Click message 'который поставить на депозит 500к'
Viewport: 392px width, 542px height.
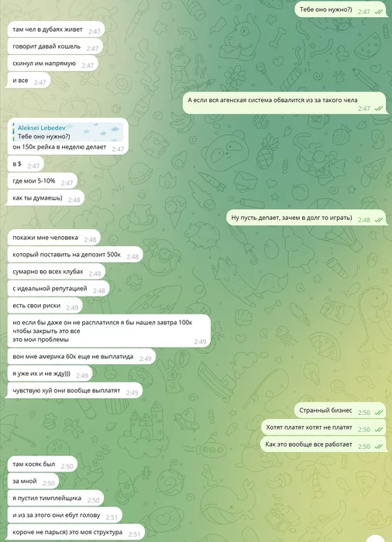pyautogui.click(x=75, y=255)
